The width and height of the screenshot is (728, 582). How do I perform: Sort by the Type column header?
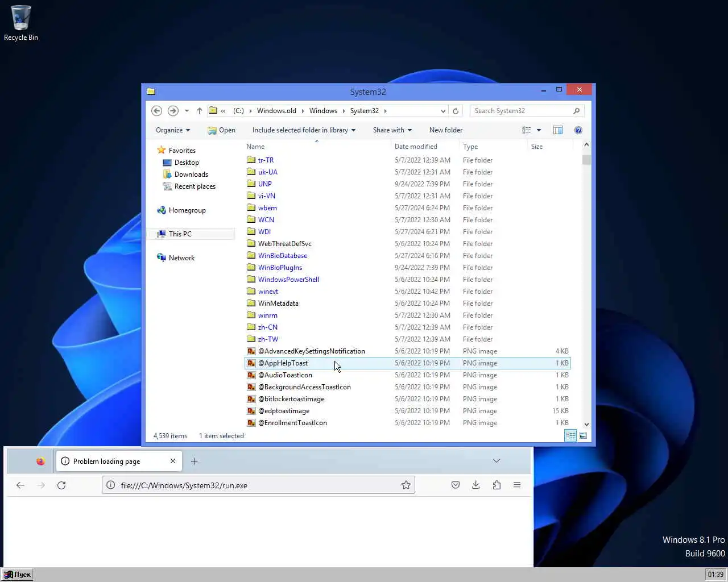493,147
